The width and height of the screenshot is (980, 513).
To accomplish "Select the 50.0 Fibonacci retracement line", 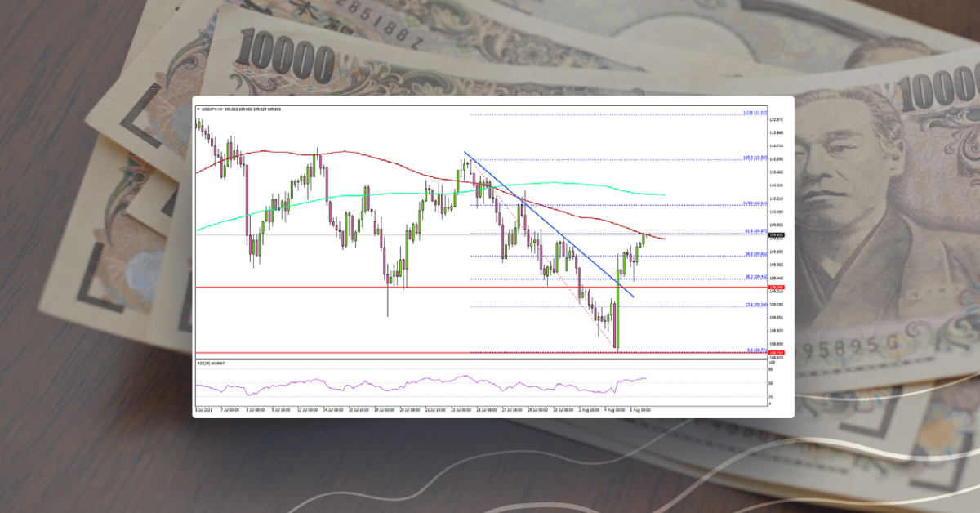I will pyautogui.click(x=612, y=255).
